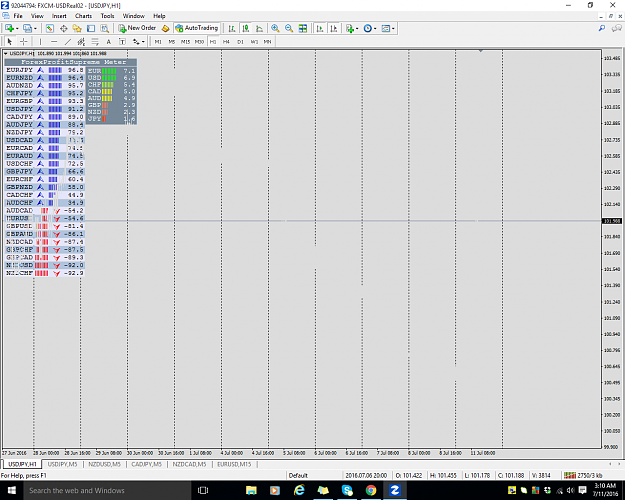Tile chart windows

(303, 28)
